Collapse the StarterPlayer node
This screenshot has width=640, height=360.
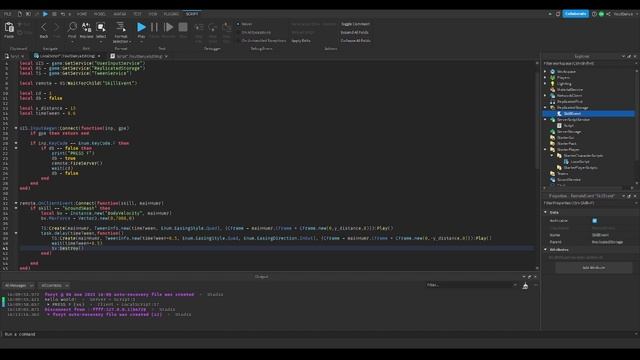[545, 150]
